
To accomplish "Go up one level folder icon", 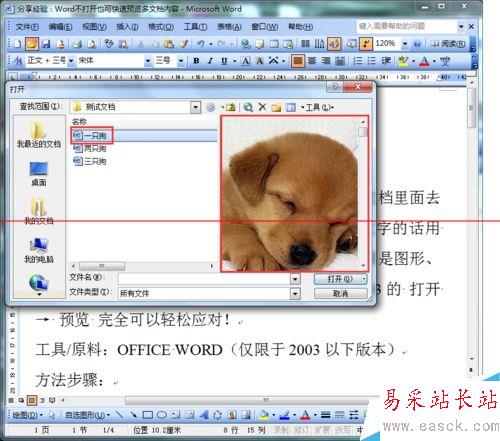I will [231, 107].
